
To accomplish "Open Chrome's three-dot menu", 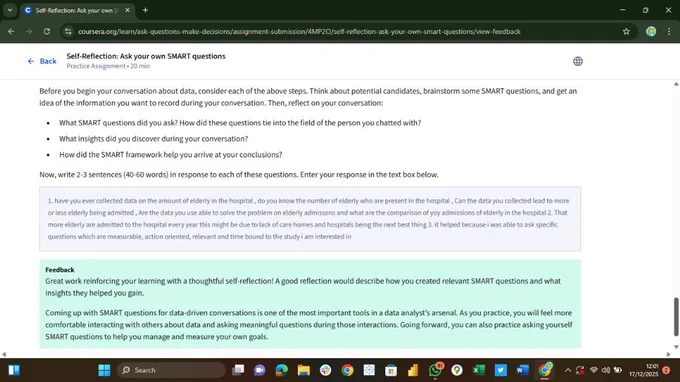I will 669,31.
